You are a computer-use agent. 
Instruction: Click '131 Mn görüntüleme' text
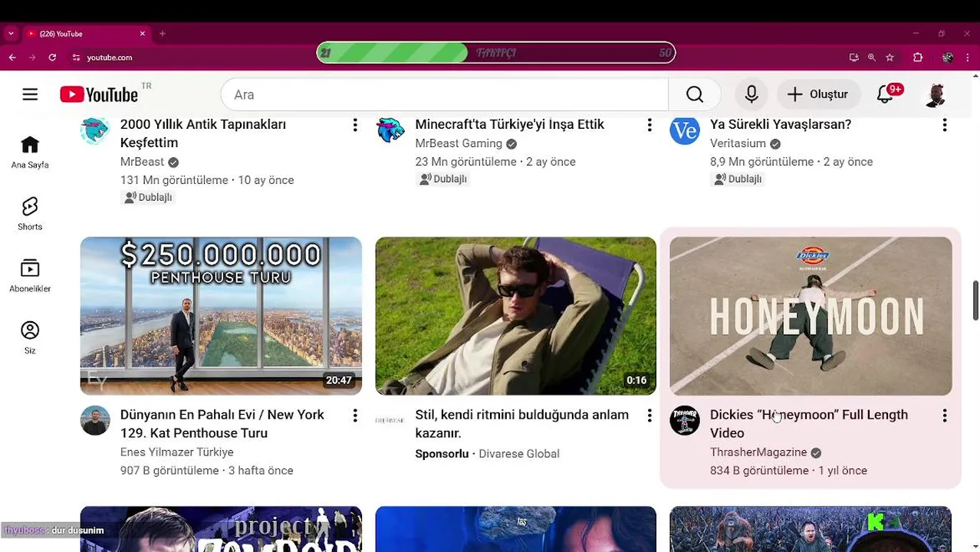pos(174,180)
